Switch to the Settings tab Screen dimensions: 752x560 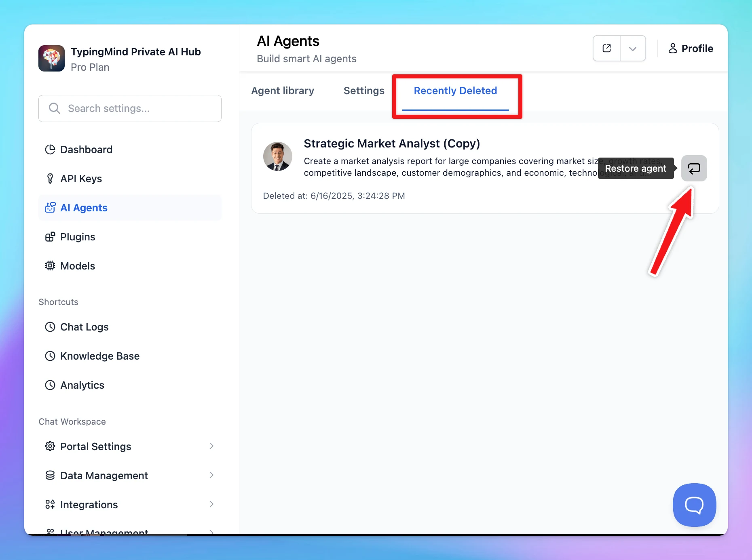click(364, 91)
